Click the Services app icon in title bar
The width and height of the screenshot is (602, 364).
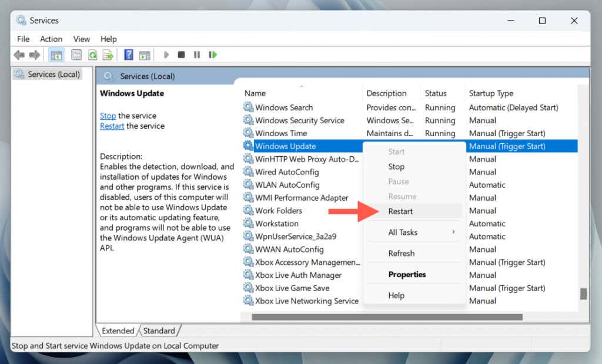click(21, 21)
